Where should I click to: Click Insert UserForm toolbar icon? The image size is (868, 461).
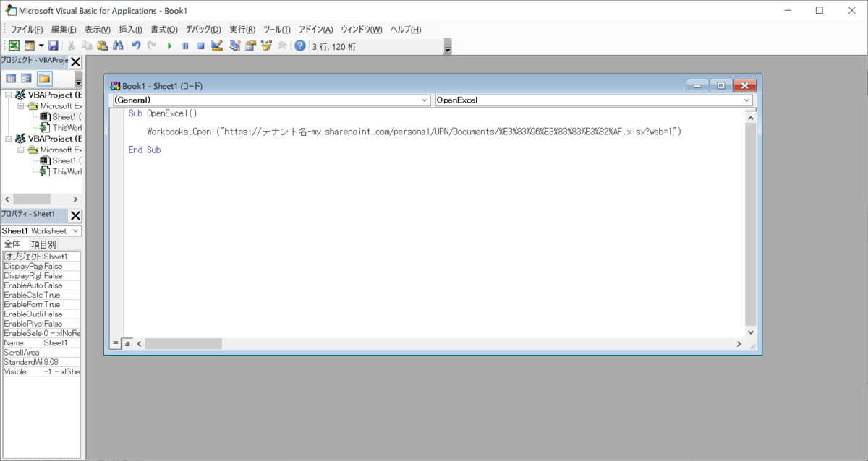[30, 46]
